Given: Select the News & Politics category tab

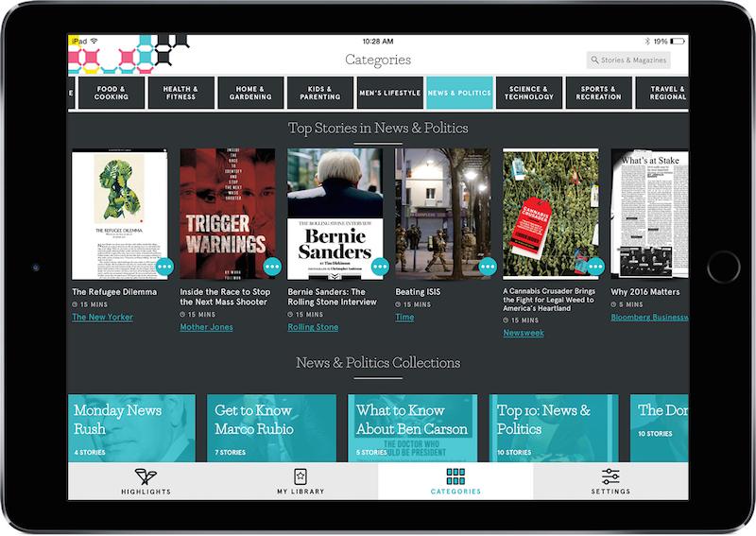Looking at the screenshot, I should pyautogui.click(x=459, y=93).
